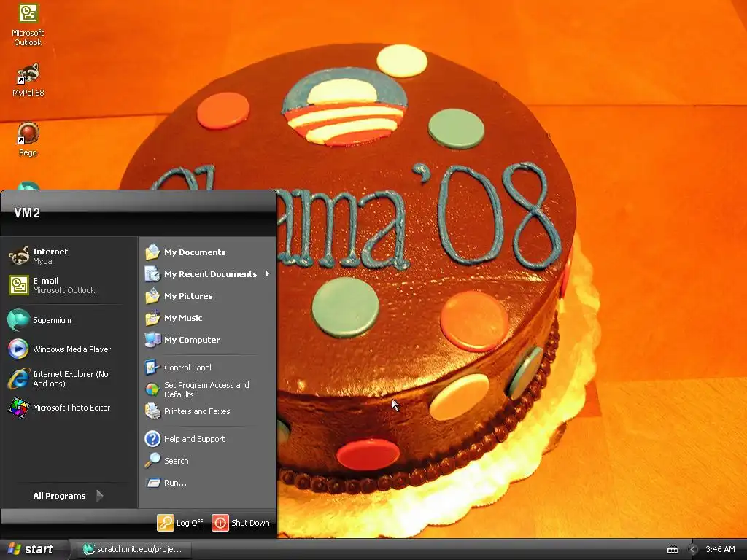Click the Mypal raccoon icon in Start menu

[x=18, y=256]
